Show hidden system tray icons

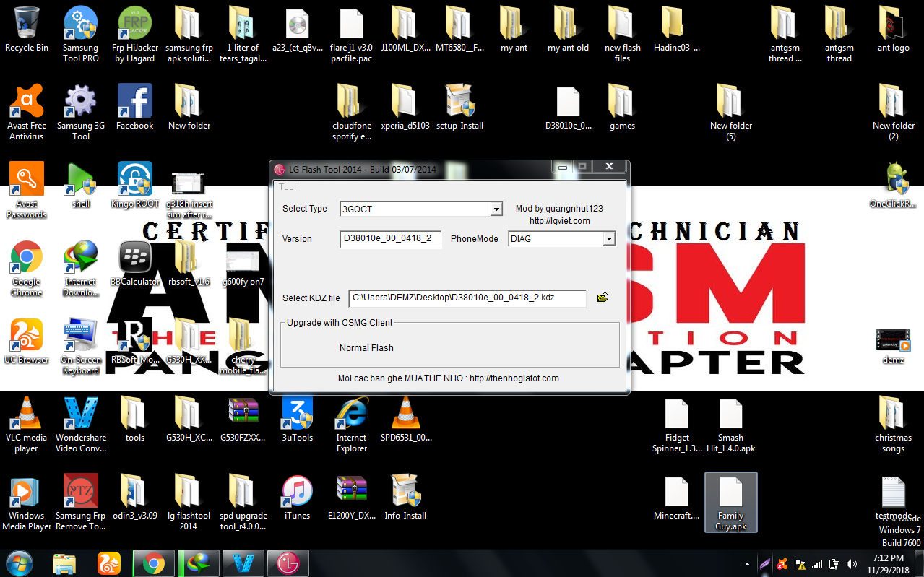(x=747, y=563)
